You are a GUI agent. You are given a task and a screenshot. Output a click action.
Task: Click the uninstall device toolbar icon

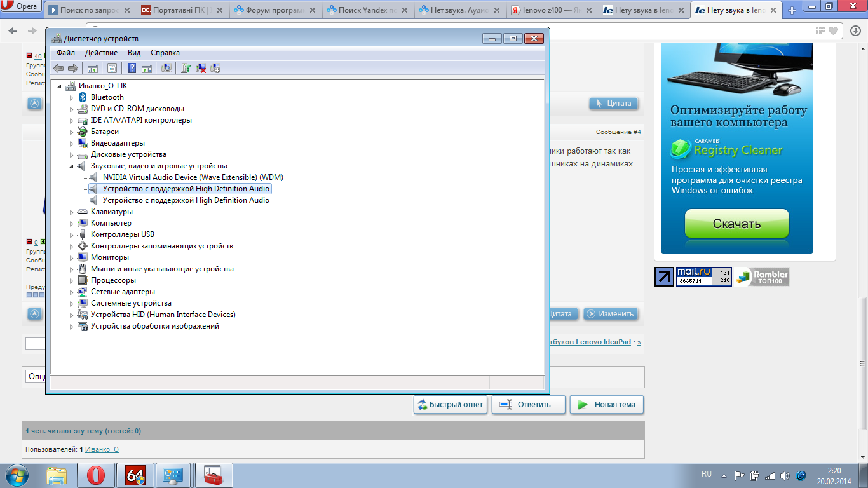pyautogui.click(x=201, y=68)
